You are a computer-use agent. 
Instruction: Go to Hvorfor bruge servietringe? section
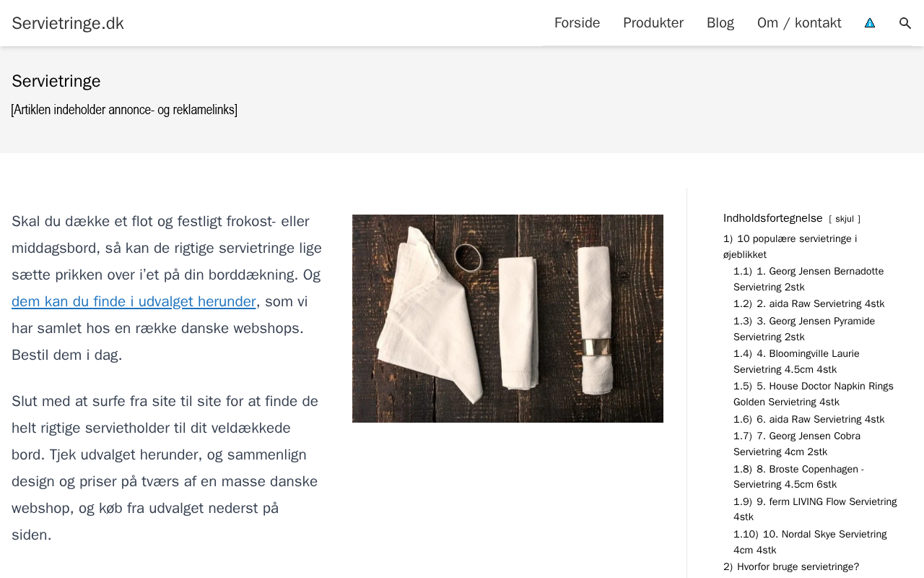[791, 566]
